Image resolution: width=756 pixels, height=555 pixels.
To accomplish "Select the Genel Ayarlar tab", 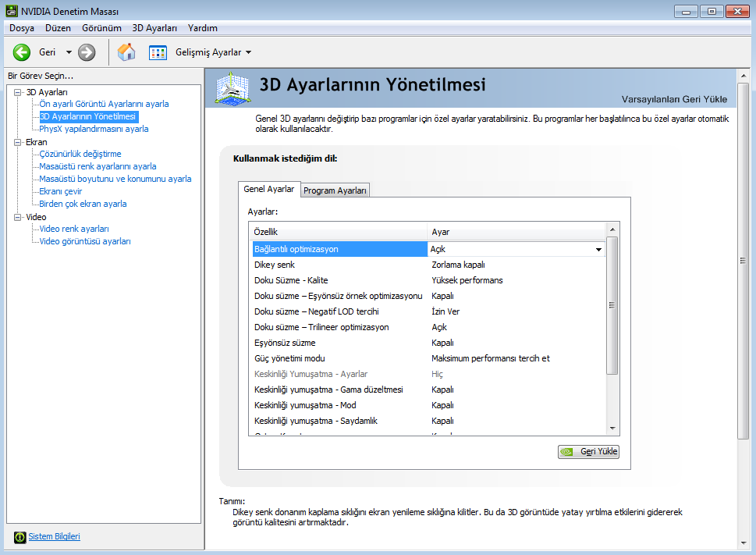I will 269,189.
